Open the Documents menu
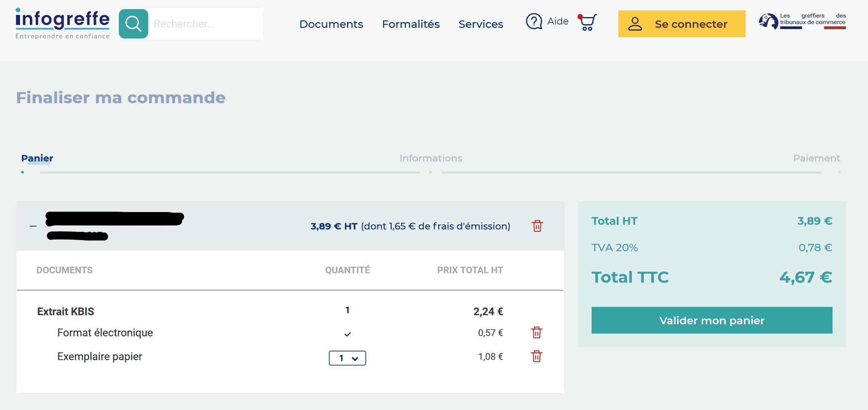The image size is (868, 410). [x=331, y=24]
